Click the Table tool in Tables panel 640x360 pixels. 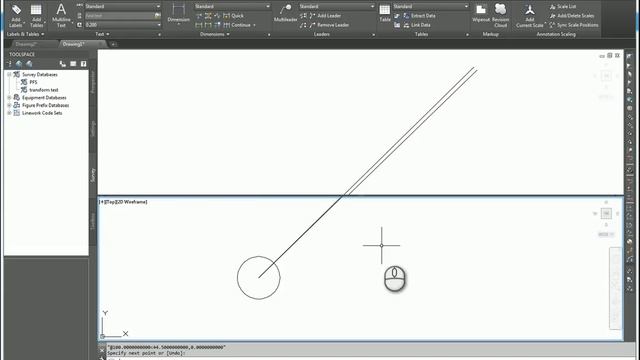point(384,13)
